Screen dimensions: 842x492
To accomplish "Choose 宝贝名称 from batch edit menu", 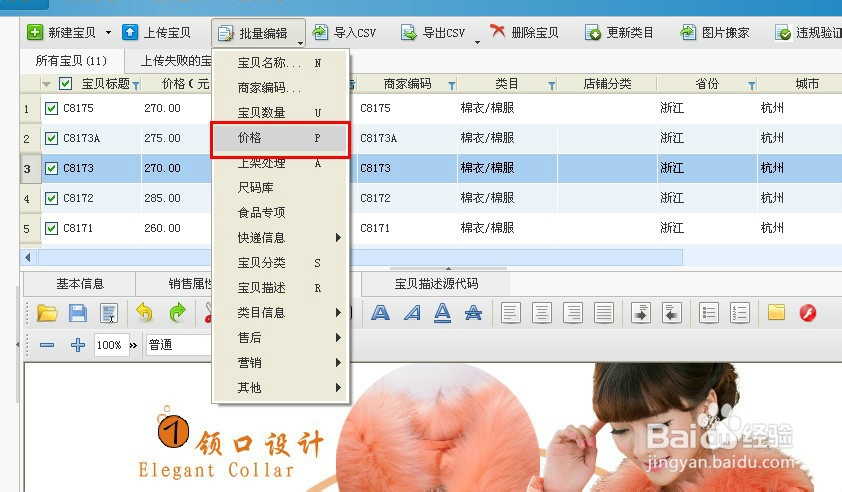I will point(281,63).
